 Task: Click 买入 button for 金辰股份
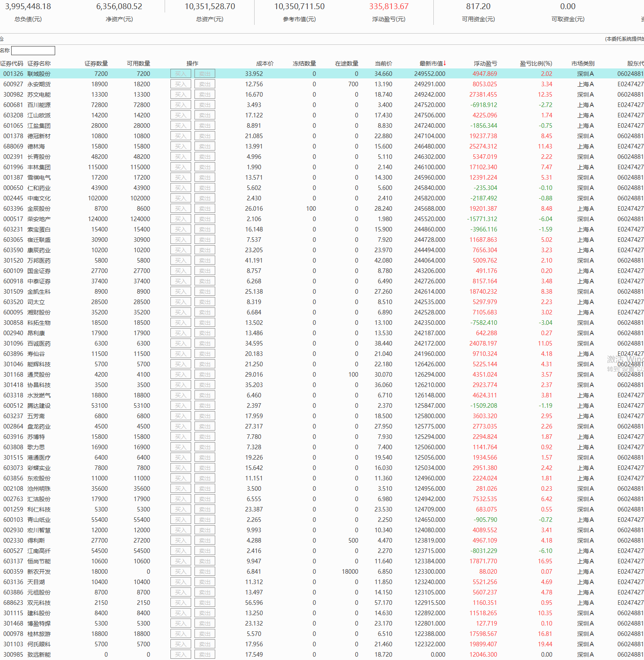181,209
